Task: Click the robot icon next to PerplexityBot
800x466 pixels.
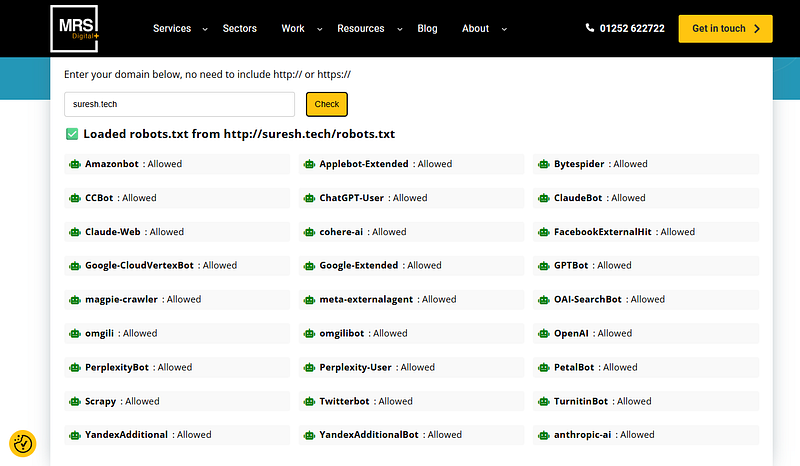Action: 75,367
